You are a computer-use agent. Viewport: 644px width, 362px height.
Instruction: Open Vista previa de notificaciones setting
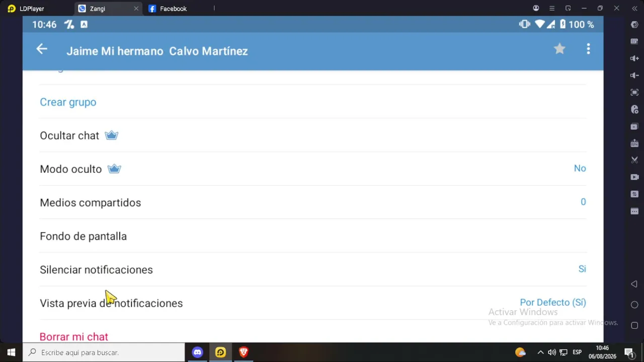click(x=312, y=303)
